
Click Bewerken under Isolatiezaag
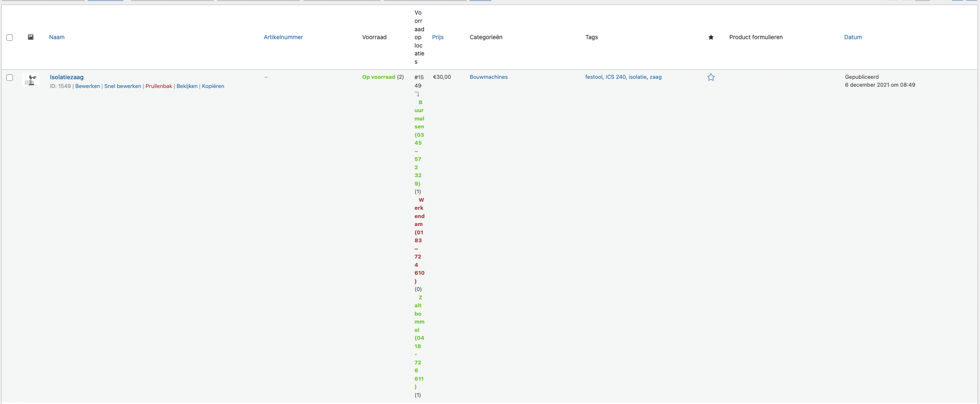87,86
